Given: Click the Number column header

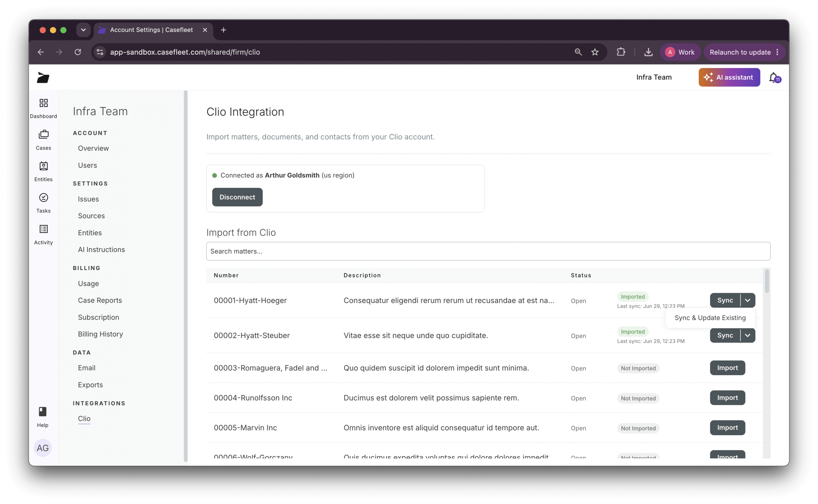Looking at the screenshot, I should click(226, 275).
